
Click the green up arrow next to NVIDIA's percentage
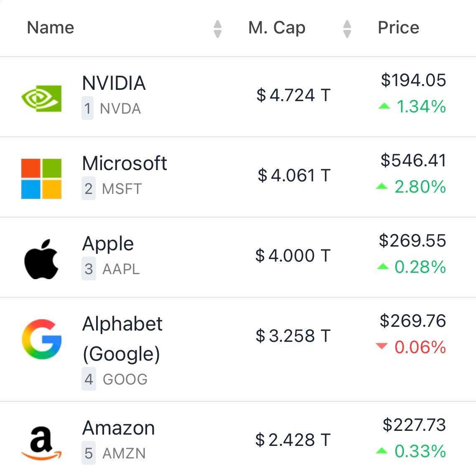[385, 107]
